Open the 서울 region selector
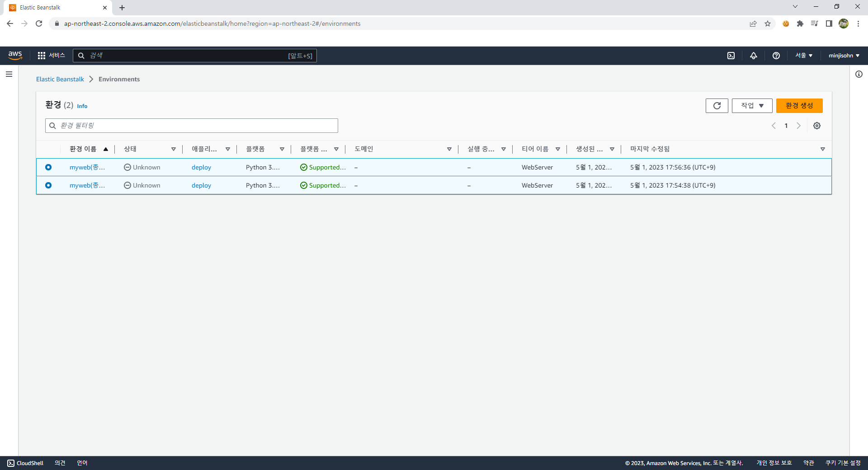Viewport: 868px width, 470px height. [804, 56]
